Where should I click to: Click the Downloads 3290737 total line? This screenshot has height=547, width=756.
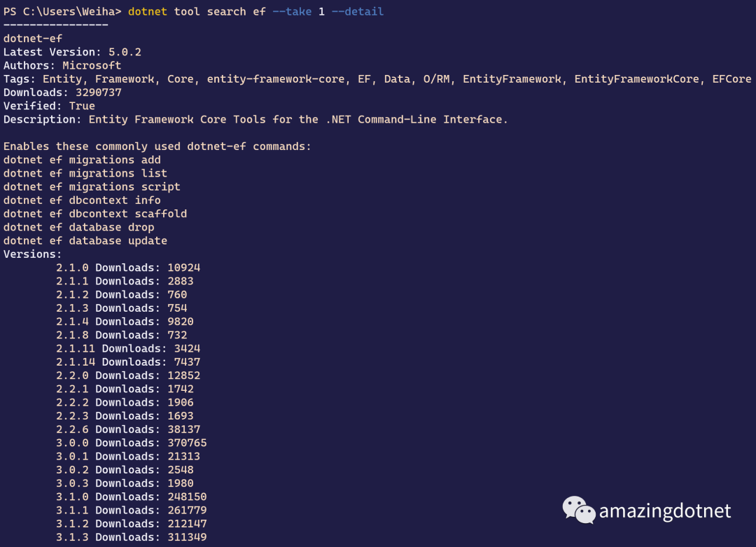62,92
